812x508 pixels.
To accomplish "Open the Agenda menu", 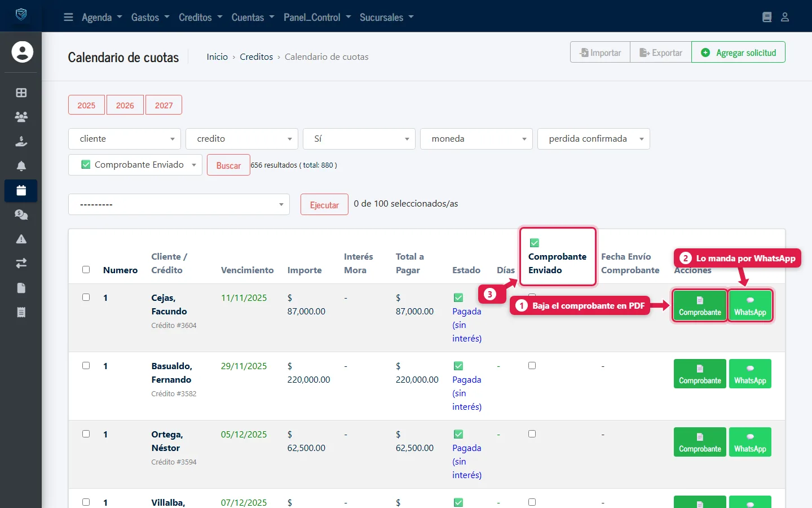I will click(x=102, y=17).
